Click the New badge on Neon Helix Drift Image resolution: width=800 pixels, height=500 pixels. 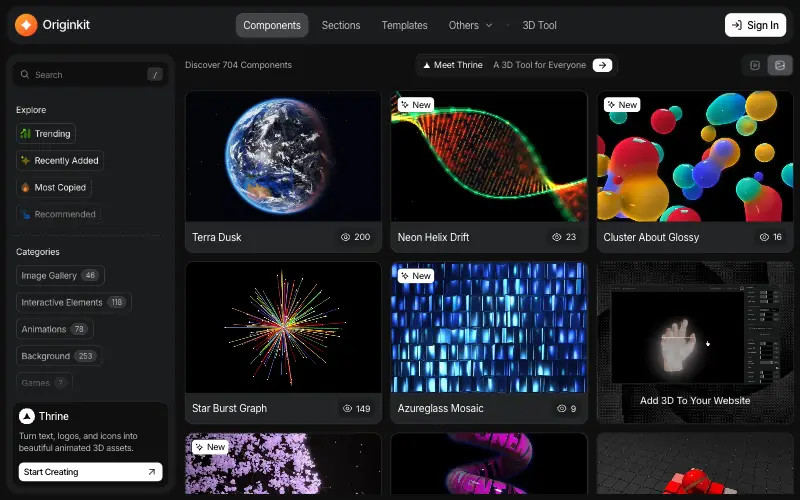[x=416, y=105]
